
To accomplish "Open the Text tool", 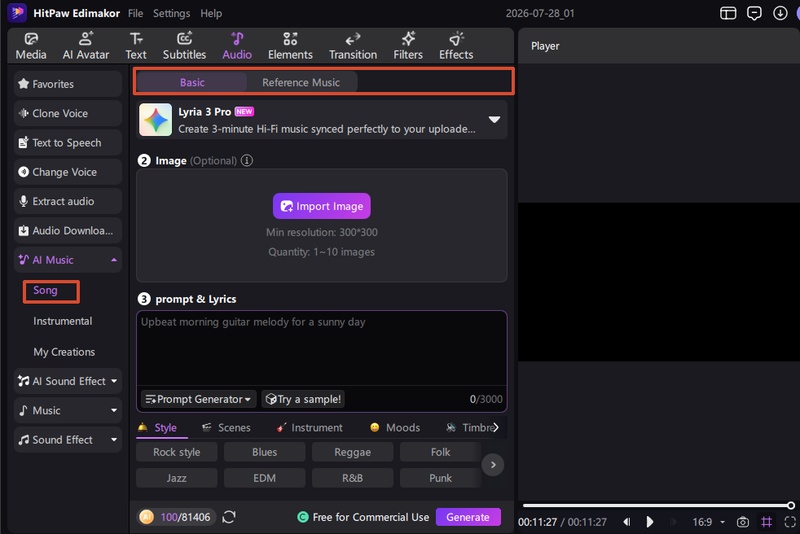I will [x=136, y=46].
